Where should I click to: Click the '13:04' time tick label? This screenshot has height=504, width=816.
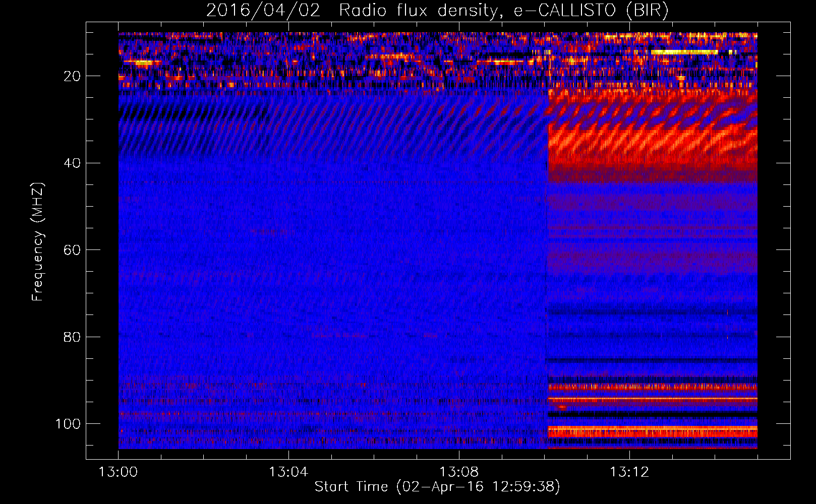point(288,472)
